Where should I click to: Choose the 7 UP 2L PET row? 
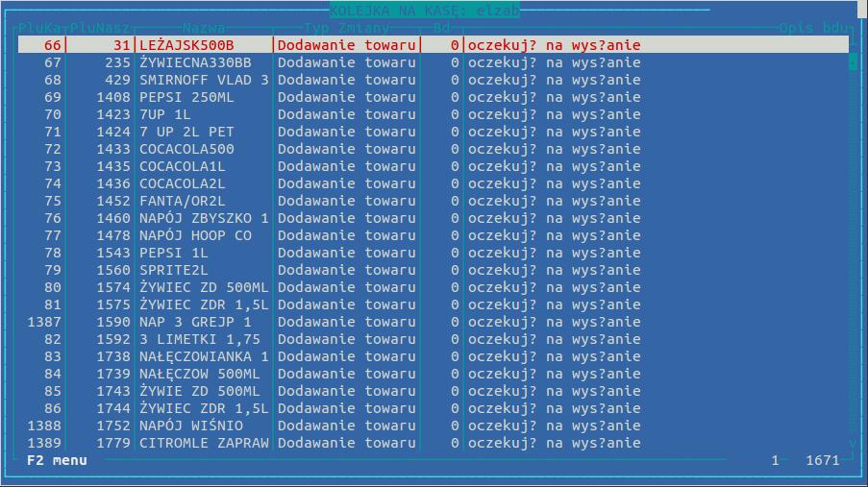point(433,132)
